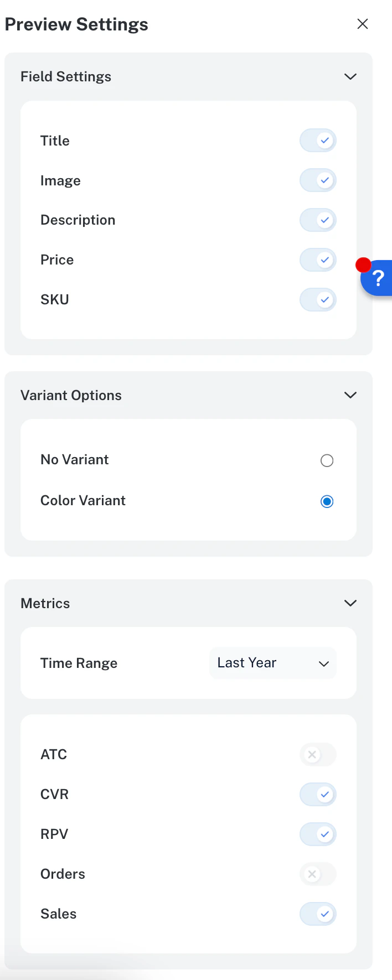Disable the Sales metric toggle
Image resolution: width=392 pixels, height=980 pixels.
click(318, 914)
